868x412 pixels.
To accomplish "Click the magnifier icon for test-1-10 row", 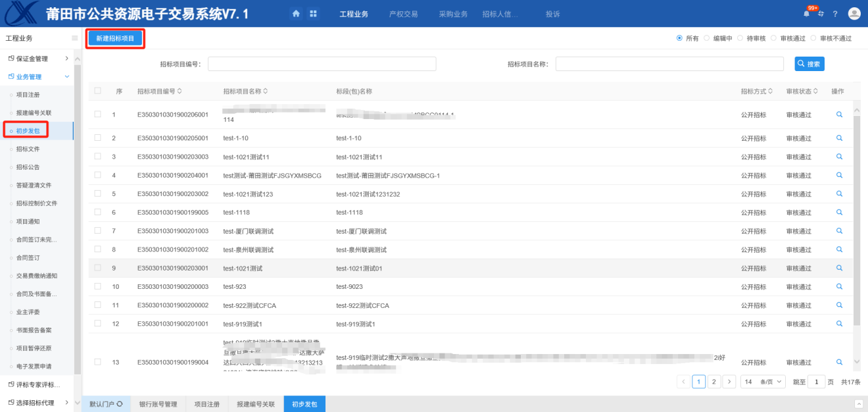I will [839, 138].
